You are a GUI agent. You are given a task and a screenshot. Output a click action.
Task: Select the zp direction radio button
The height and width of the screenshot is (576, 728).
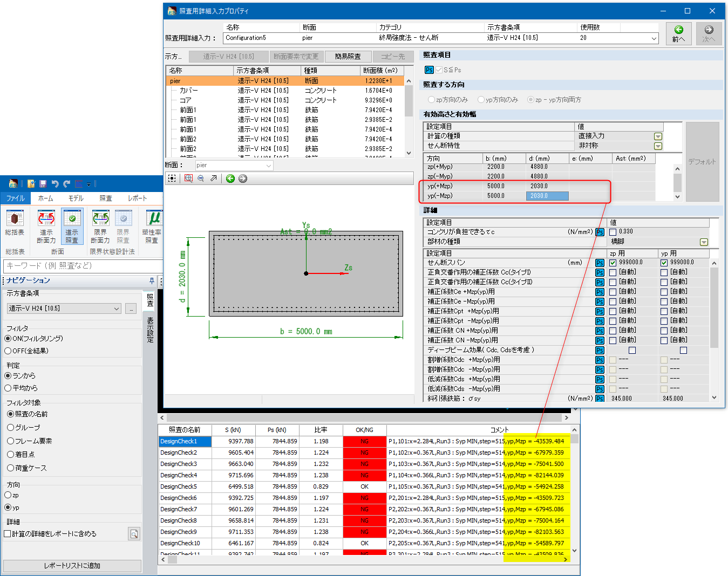click(x=8, y=495)
